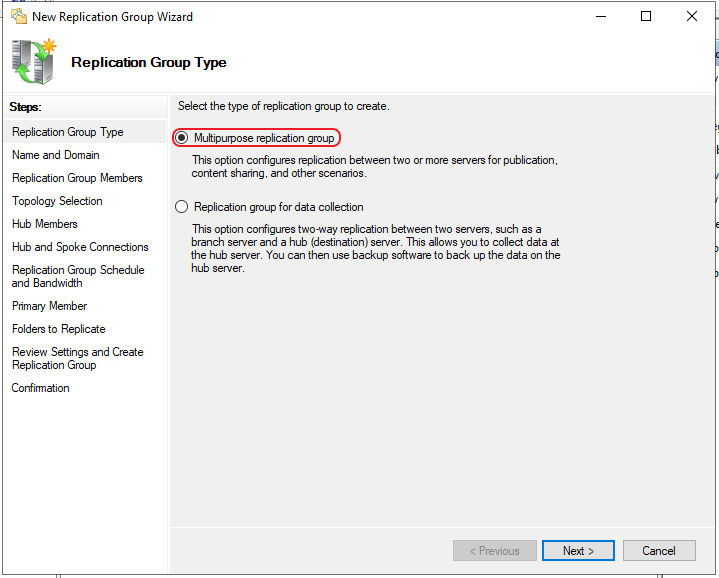The image size is (719, 578).
Task: Go to Confirmation step
Action: click(40, 388)
